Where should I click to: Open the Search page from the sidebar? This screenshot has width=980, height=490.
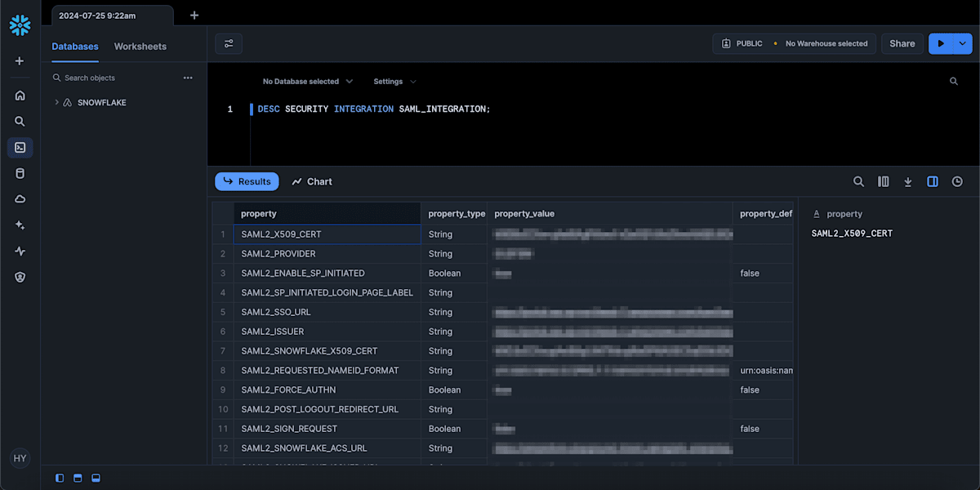[20, 121]
